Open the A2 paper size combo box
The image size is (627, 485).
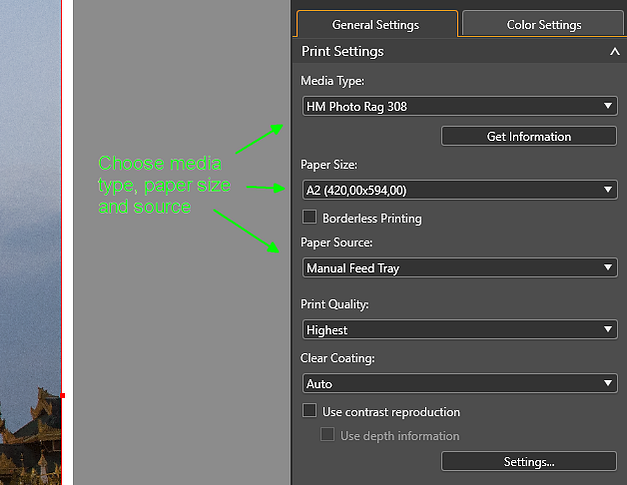pos(460,190)
